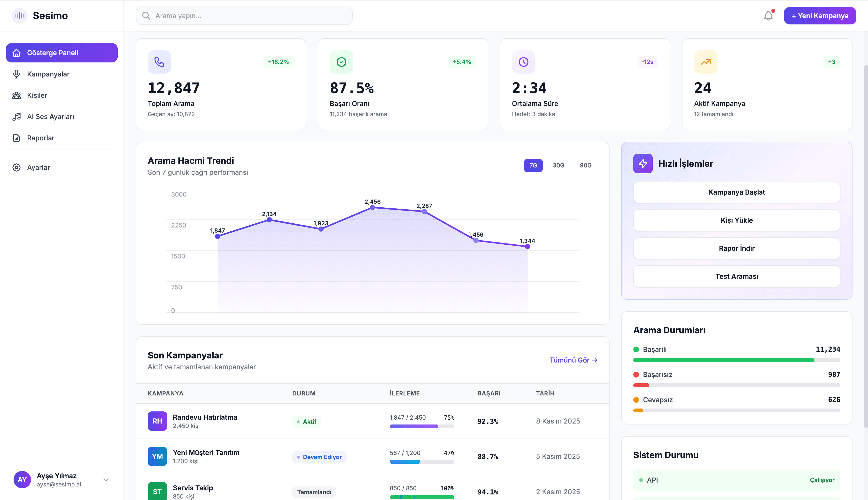
Task: Click the checkmark icon on Başarı Oranı card
Action: coord(341,62)
